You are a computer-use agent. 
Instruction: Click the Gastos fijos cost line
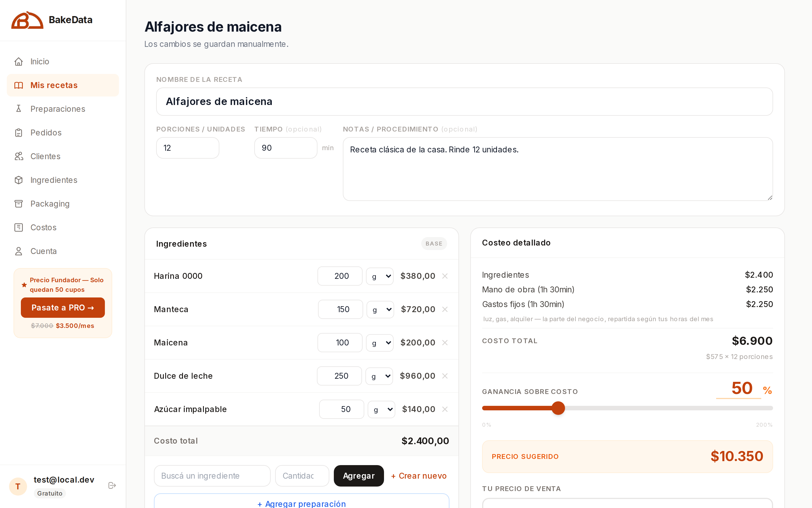[x=627, y=304]
